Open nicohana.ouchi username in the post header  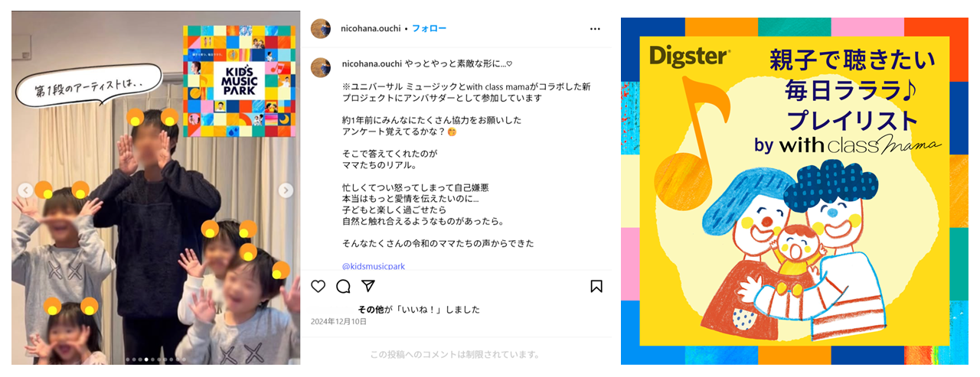pyautogui.click(x=371, y=28)
